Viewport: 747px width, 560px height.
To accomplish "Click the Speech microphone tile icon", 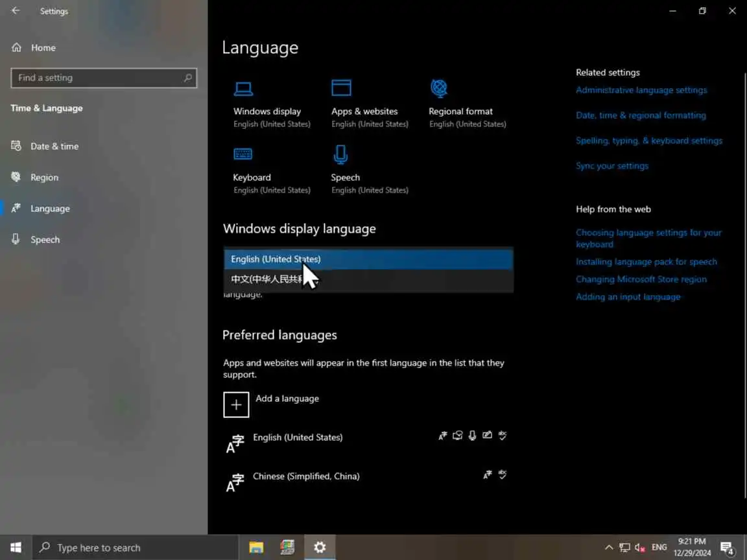I will pos(340,154).
